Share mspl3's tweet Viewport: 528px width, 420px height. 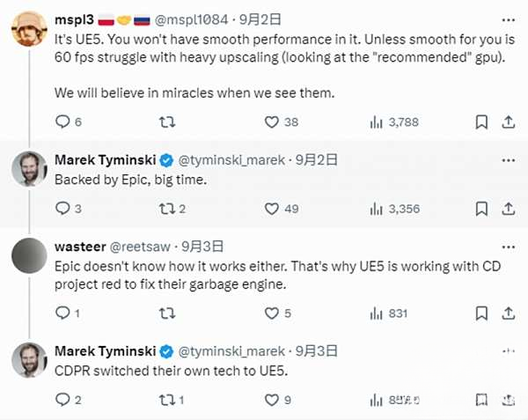point(508,122)
